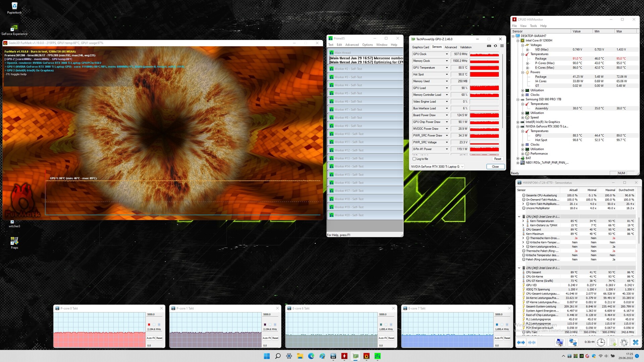Click GPU-Z refresh icon
Screen dimensions: 644x362
[x=495, y=46]
